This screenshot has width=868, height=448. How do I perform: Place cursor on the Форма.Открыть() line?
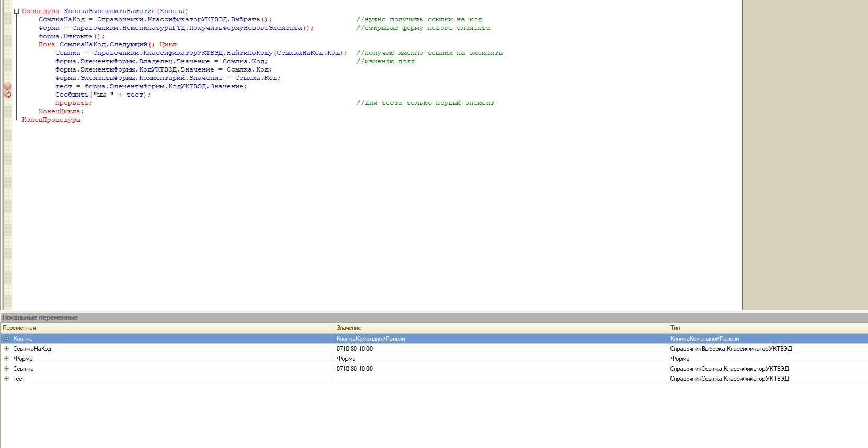pos(72,36)
